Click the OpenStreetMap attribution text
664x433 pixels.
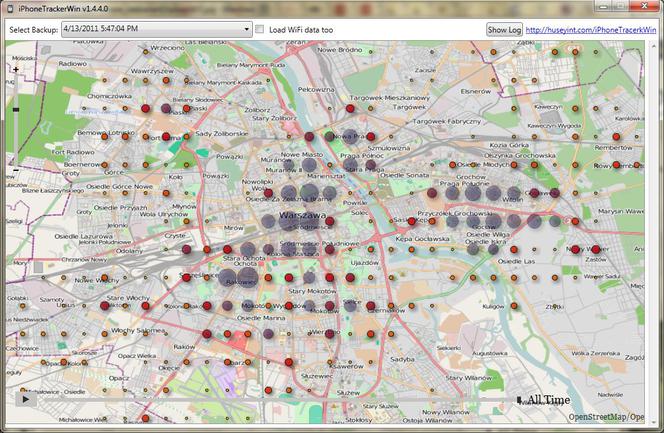coord(606,417)
